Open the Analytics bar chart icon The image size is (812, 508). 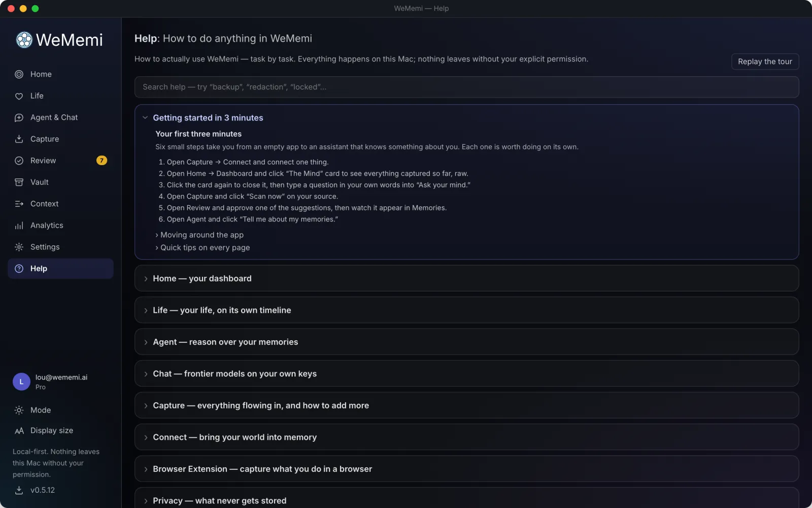pyautogui.click(x=19, y=226)
